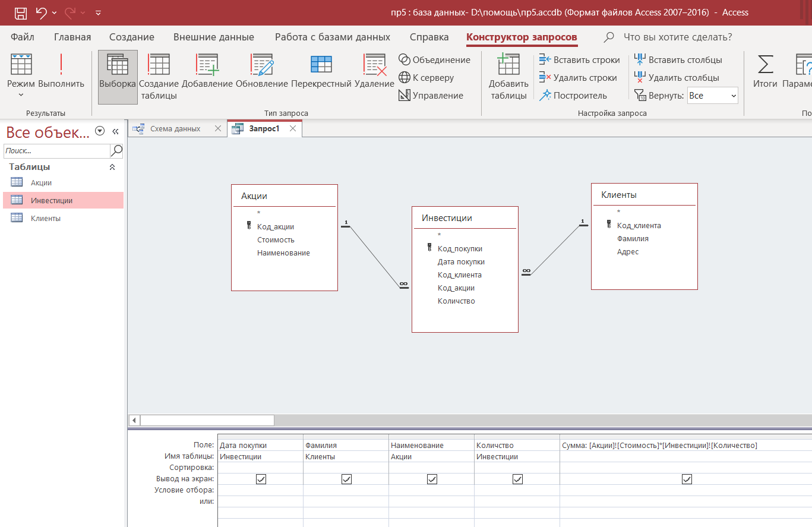
Task: Uncheck display for Сумма column
Action: 687,479
